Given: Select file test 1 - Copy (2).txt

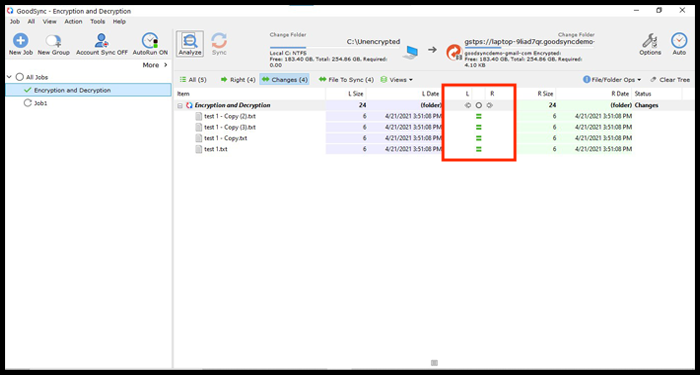Looking at the screenshot, I should [230, 116].
